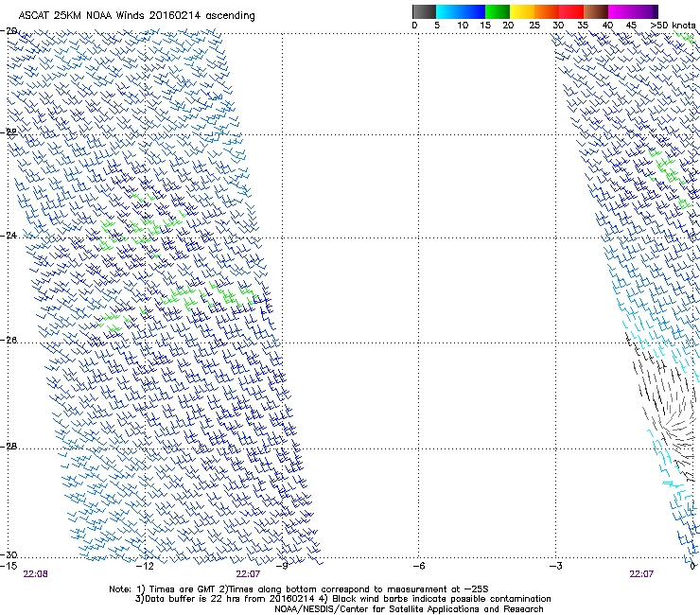
Task: Click the '10' legend scale number
Action: 463,26
